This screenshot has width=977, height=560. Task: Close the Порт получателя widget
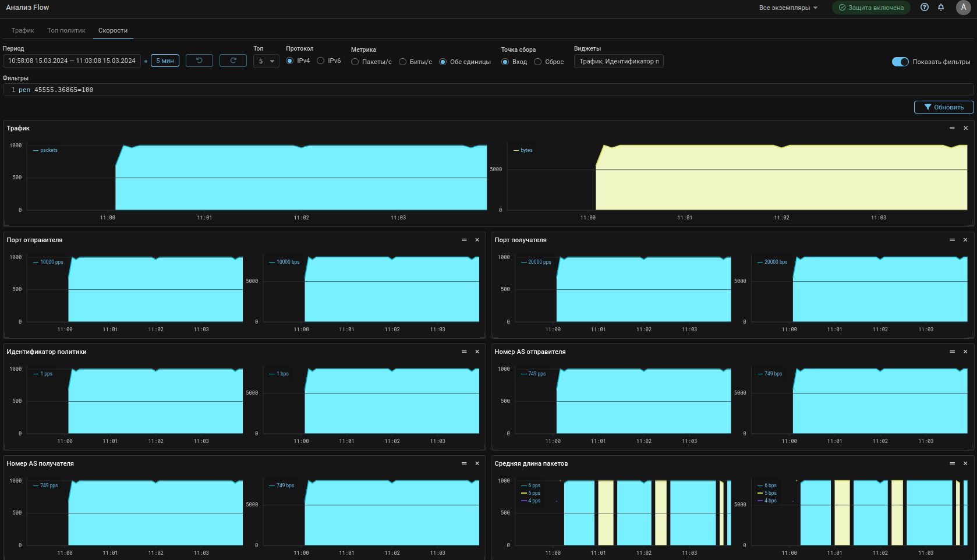point(965,240)
